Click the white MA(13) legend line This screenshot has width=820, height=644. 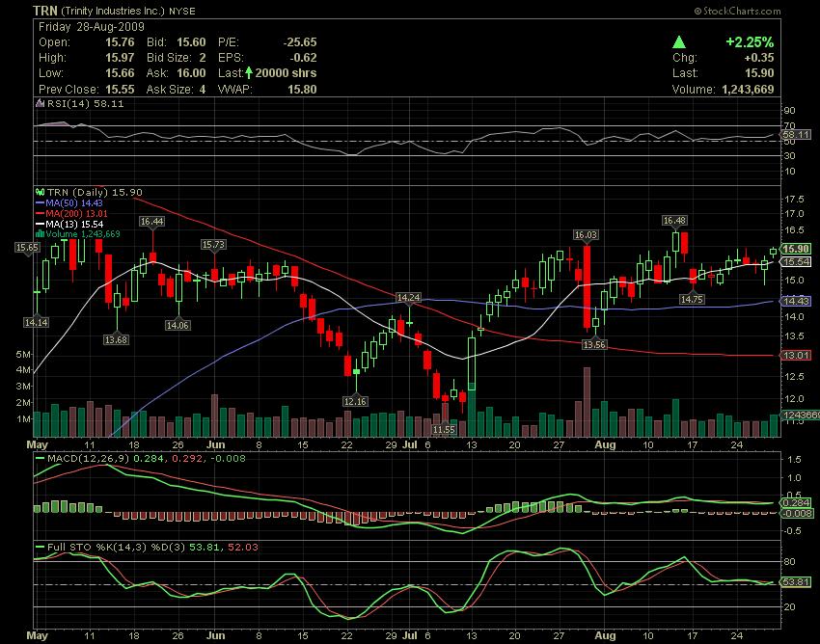[40, 225]
